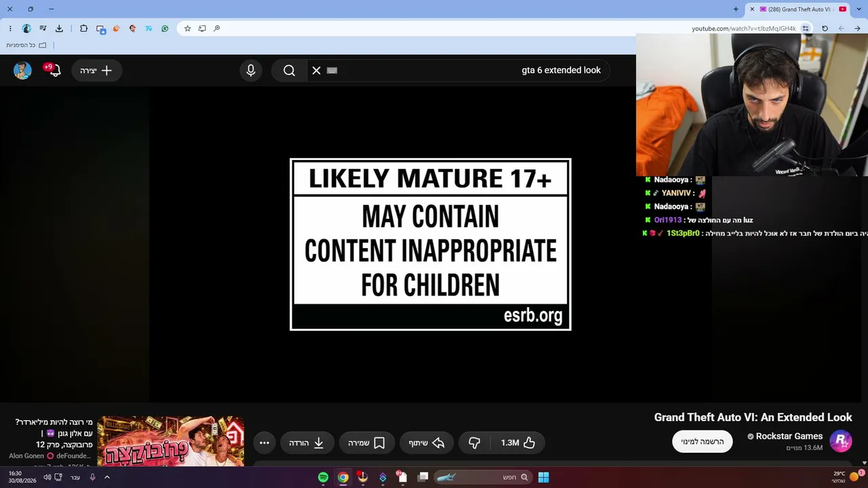Click the YouTube search magnifier button
This screenshot has height=488, width=868.
[x=290, y=70]
